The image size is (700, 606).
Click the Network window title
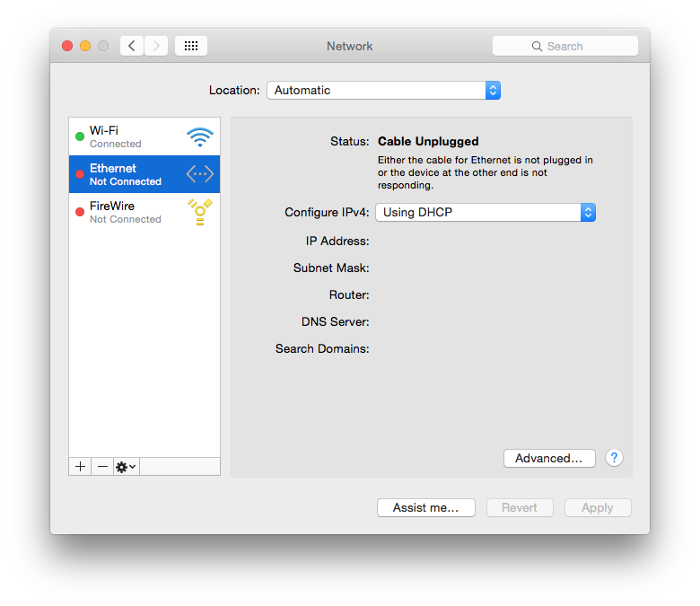pos(350,46)
